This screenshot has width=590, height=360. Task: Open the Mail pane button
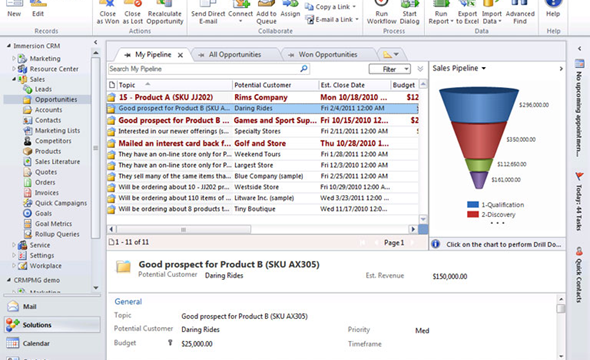[53, 307]
